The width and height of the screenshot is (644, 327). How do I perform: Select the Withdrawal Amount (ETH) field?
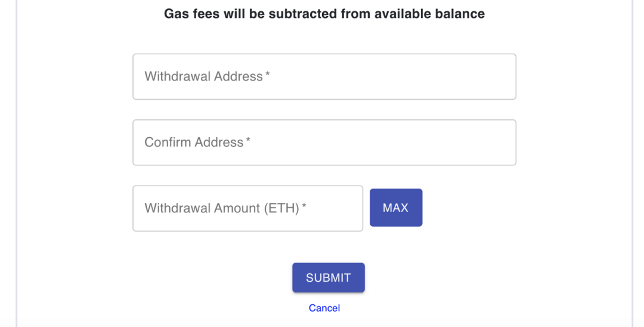tap(247, 208)
